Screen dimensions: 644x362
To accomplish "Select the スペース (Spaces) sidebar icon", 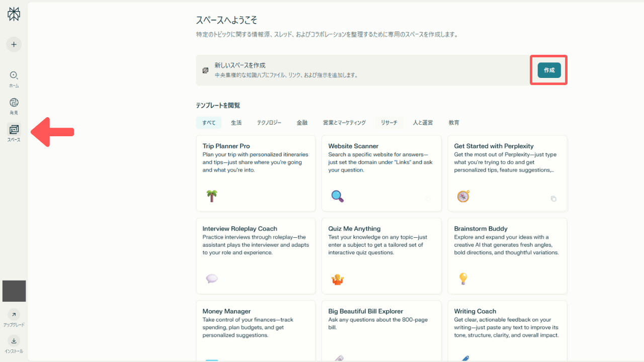I will (14, 130).
